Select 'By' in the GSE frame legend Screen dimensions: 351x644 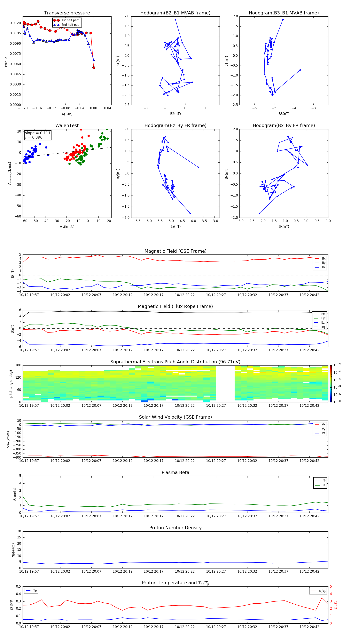pos(320,263)
